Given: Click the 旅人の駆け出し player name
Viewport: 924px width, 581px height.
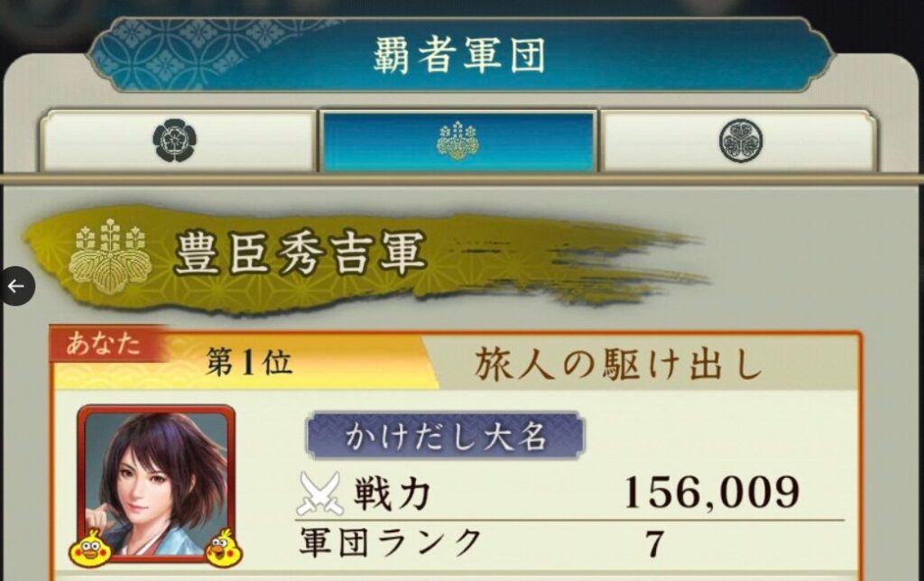Looking at the screenshot, I should tap(617, 364).
